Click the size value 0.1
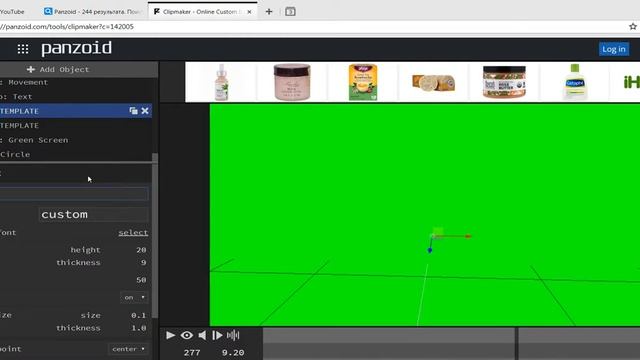 pyautogui.click(x=138, y=316)
